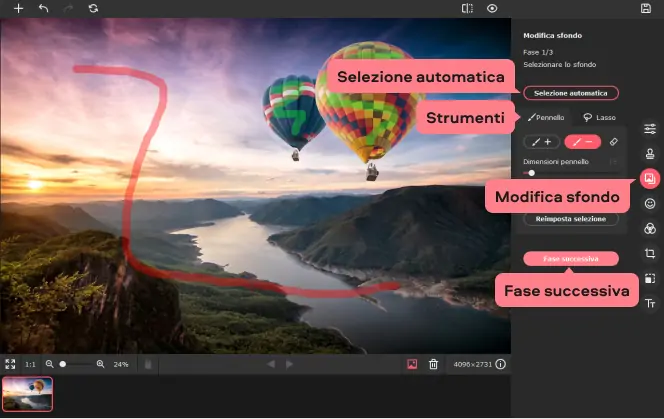Screen dimensions: 664x419
Task: Click the Modifica sfondo panel title
Action: (x=552, y=36)
